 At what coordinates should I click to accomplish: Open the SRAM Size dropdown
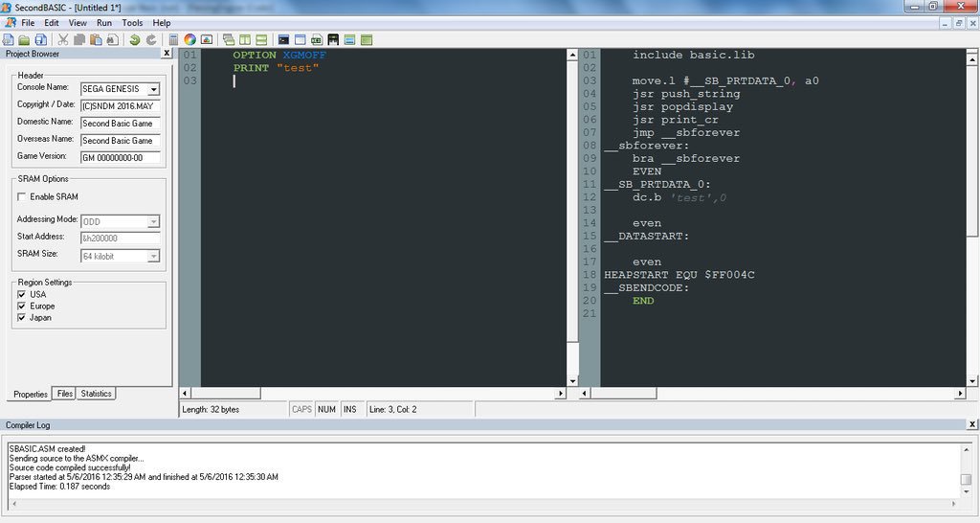[x=154, y=256]
